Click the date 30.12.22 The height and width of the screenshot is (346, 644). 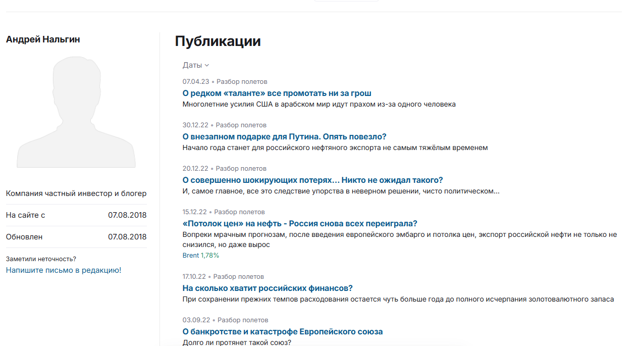pos(195,125)
